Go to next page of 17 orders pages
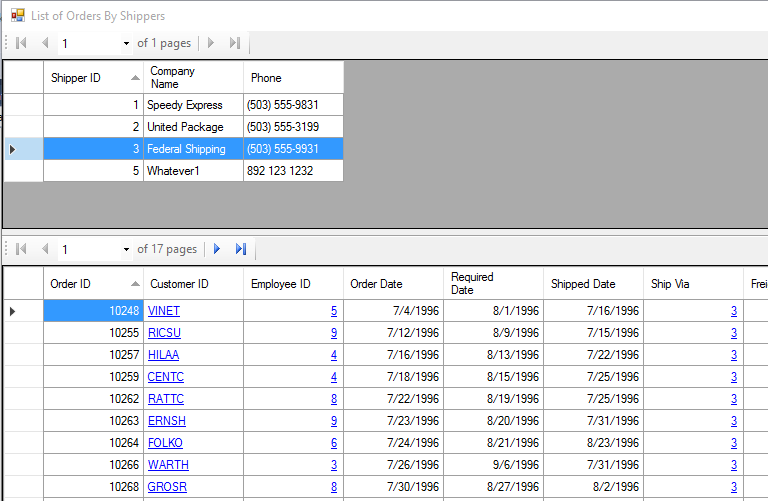Image resolution: width=768 pixels, height=501 pixels. point(216,249)
